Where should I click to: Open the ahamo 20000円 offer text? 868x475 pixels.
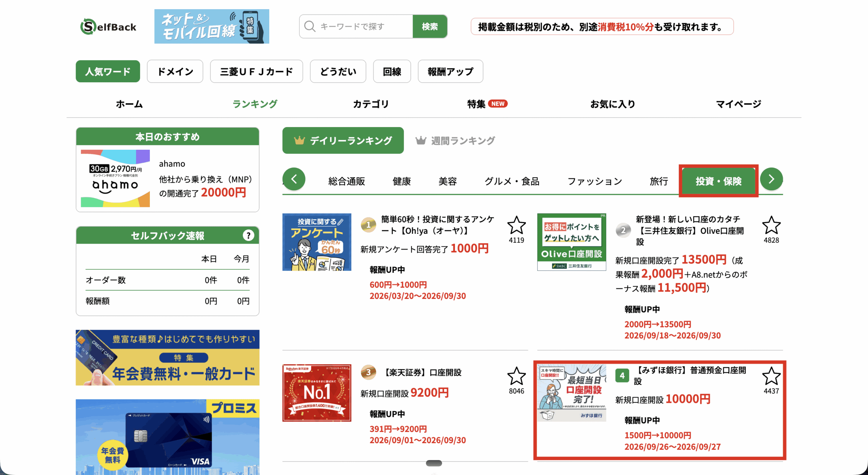click(x=205, y=186)
